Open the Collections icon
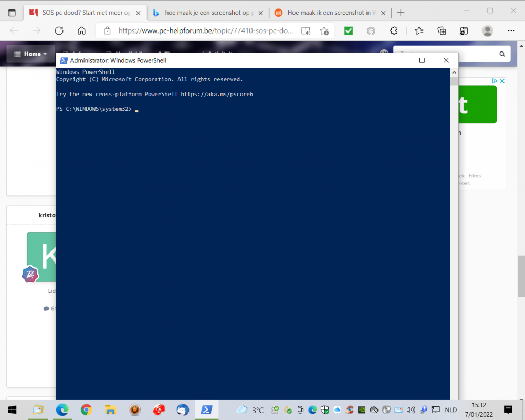This screenshot has height=420, width=525. pyautogui.click(x=442, y=31)
